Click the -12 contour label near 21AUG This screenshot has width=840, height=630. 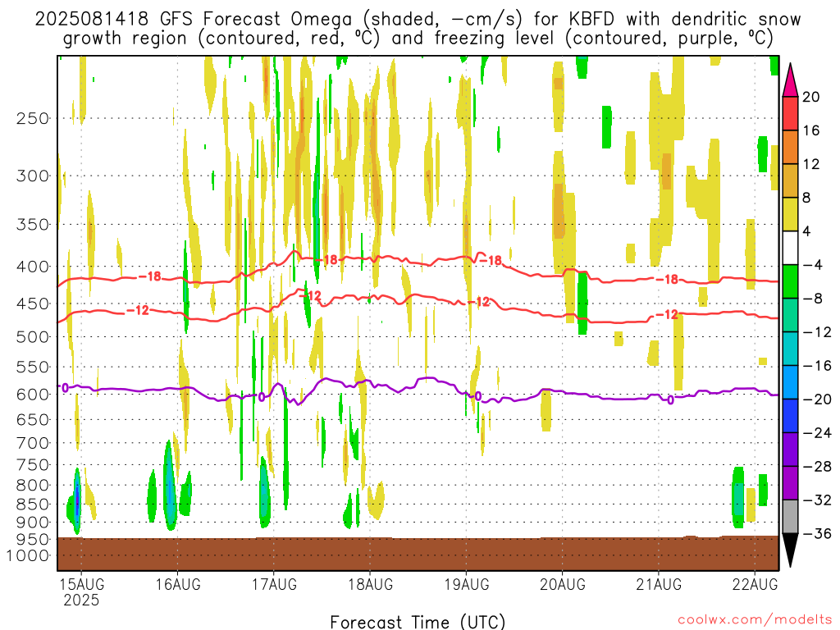pos(667,314)
